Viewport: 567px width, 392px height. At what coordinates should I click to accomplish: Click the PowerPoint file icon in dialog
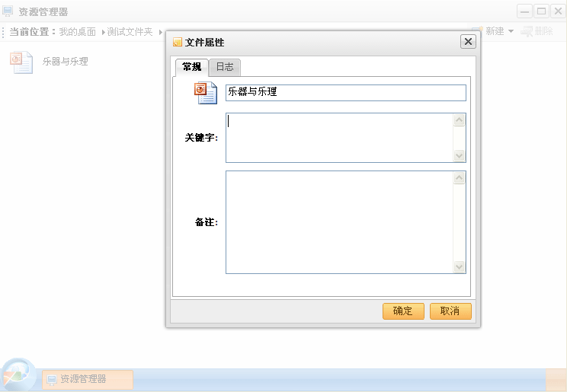point(206,93)
